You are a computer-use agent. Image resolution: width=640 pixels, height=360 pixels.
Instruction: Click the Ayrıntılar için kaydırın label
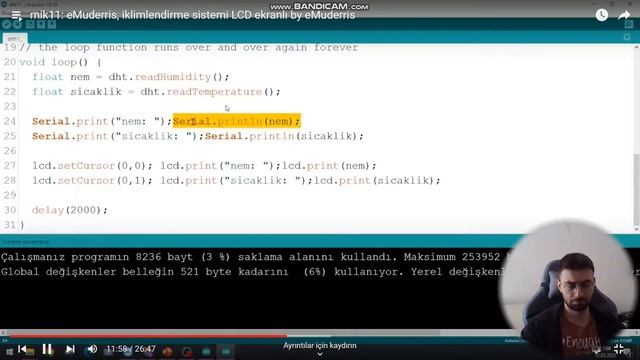[x=320, y=346]
